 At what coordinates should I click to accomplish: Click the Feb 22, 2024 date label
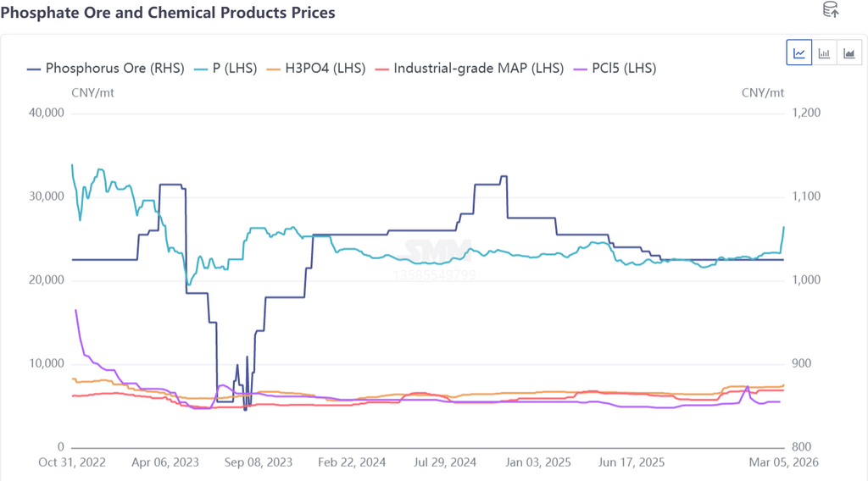[353, 463]
